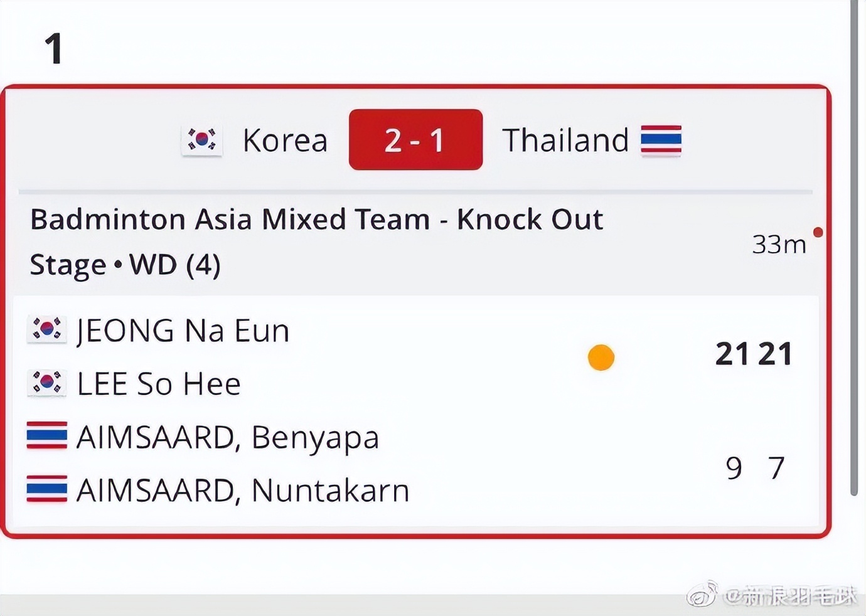Select the Thailand team name
The height and width of the screenshot is (616, 866).
pos(565,141)
